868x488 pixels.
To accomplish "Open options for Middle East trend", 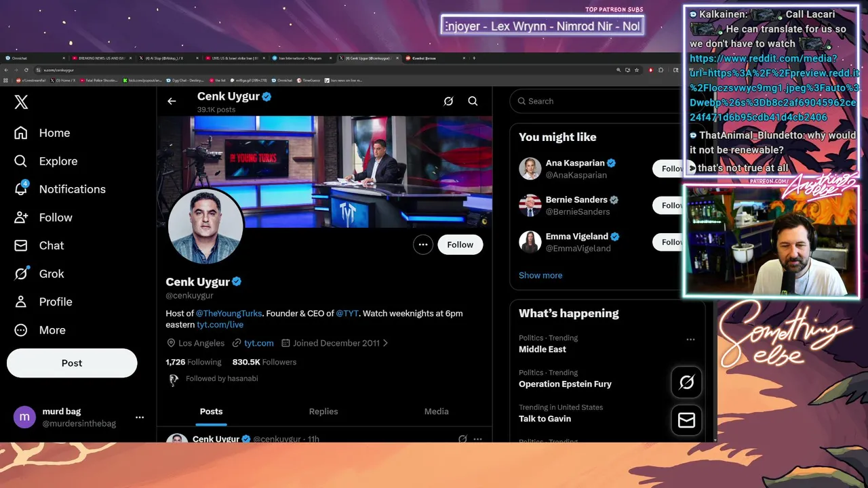I will pos(690,340).
